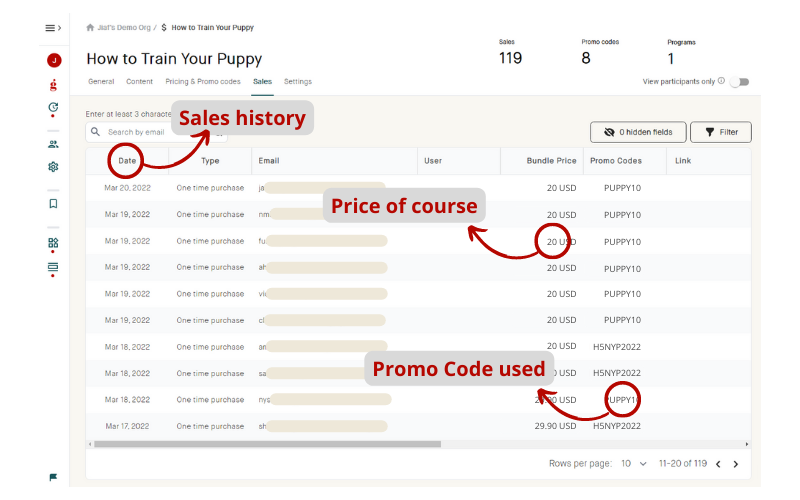
Task: Open the Settings tab
Action: [297, 82]
